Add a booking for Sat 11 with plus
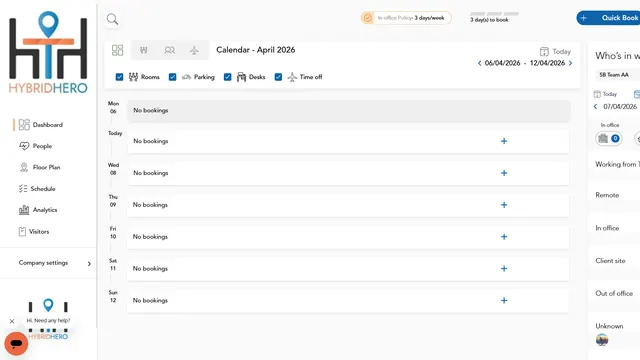 [x=504, y=269]
